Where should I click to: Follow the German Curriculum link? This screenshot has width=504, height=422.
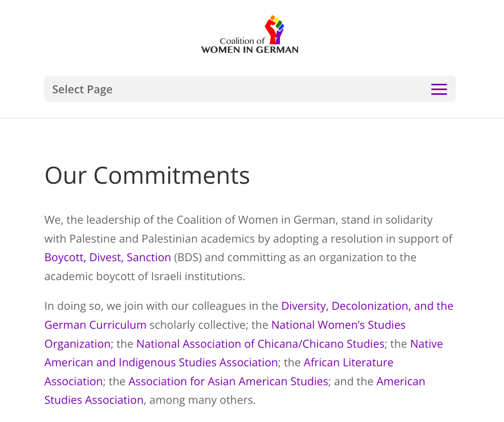point(95,325)
